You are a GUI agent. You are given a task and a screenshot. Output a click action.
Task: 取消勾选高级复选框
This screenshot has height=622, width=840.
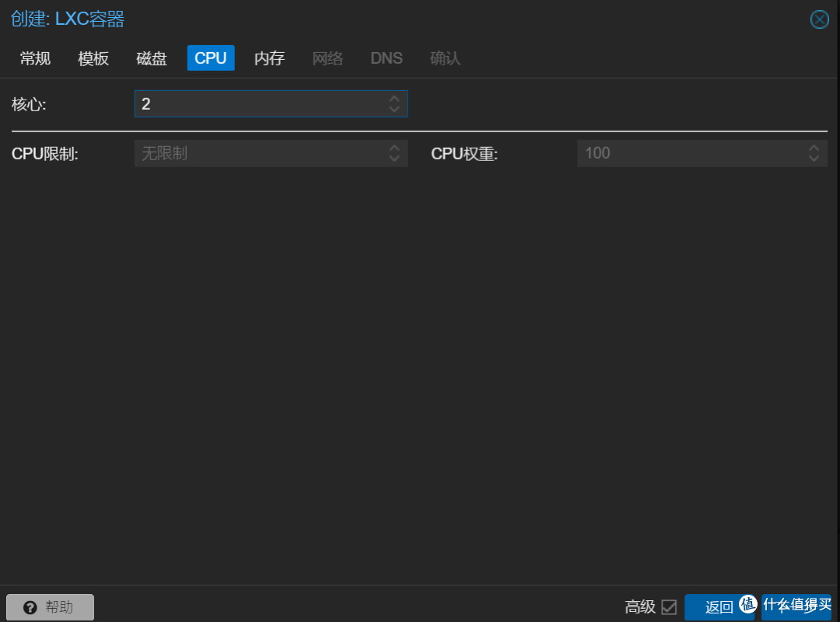tap(670, 606)
